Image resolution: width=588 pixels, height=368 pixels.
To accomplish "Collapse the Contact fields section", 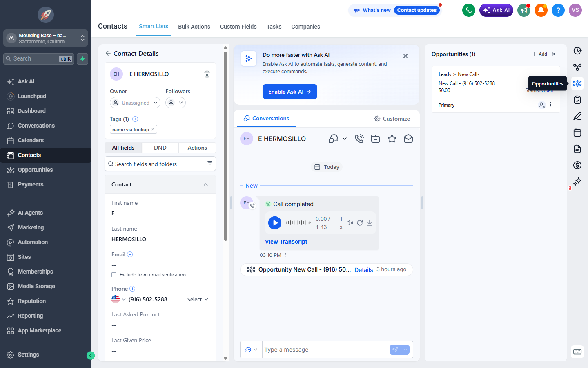I will coord(206,184).
